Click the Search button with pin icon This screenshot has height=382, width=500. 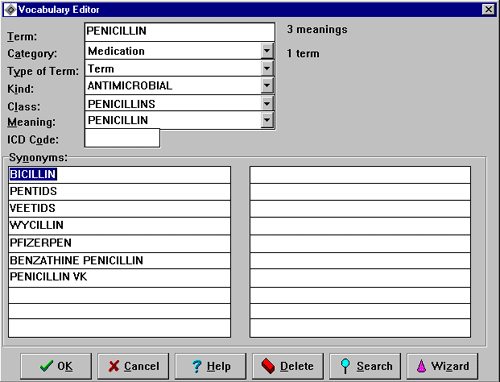[365, 366]
